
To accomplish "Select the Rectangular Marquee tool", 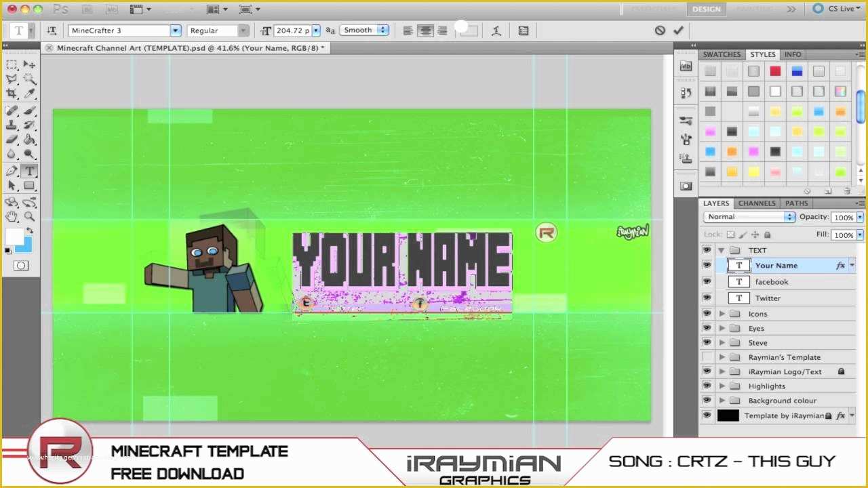I will click(12, 64).
